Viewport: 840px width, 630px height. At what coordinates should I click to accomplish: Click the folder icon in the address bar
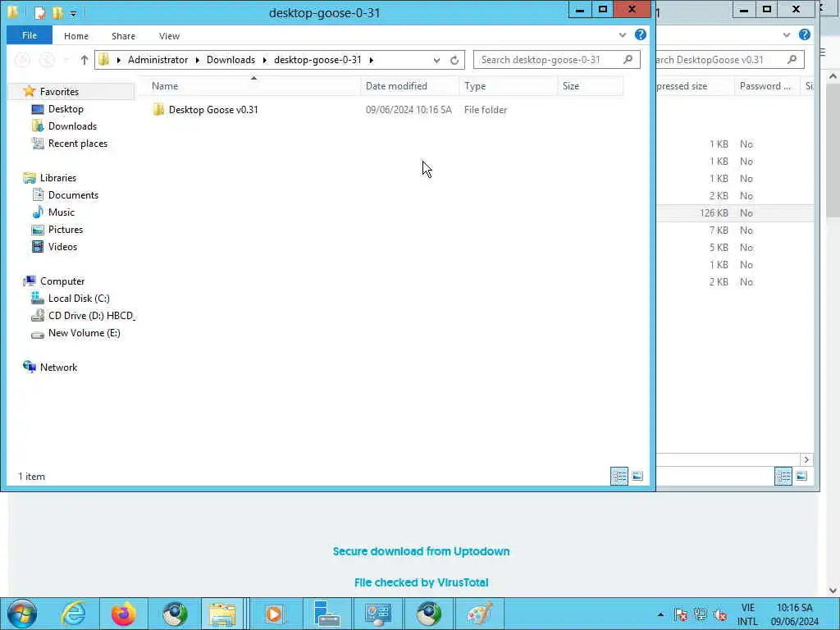pos(104,59)
